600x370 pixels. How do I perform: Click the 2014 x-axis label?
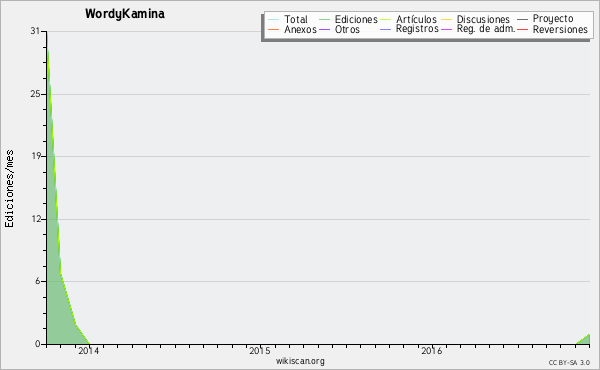point(88,351)
